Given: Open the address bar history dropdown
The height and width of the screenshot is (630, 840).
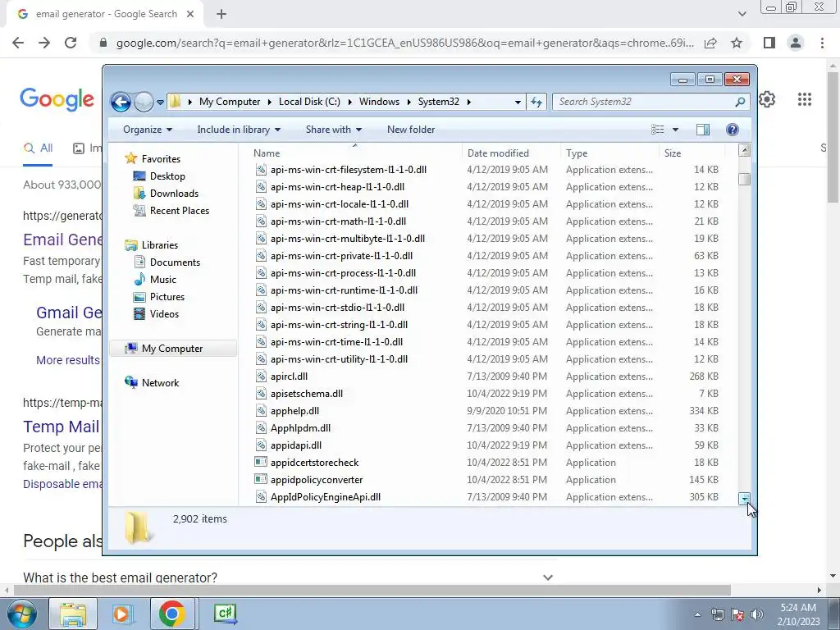Looking at the screenshot, I should tap(518, 102).
